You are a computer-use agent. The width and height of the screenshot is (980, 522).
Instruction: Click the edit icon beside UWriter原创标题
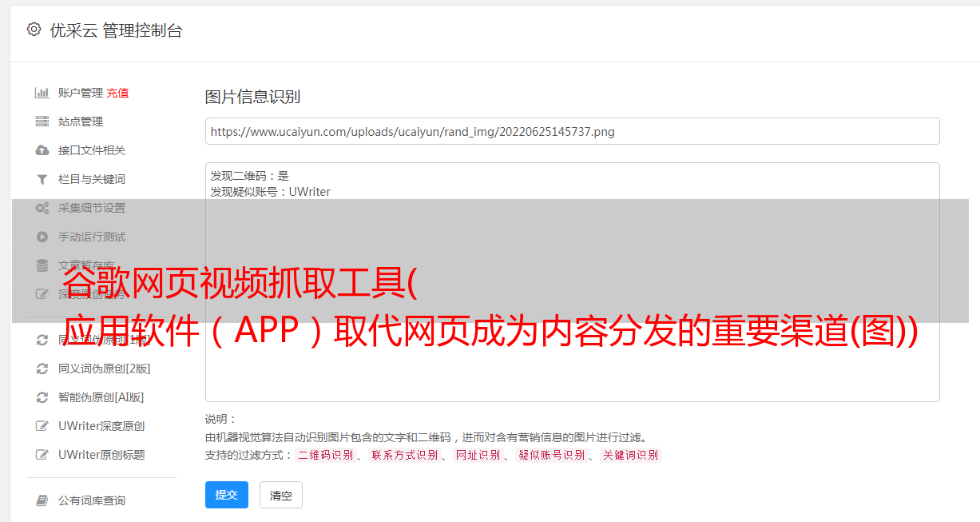(42, 455)
